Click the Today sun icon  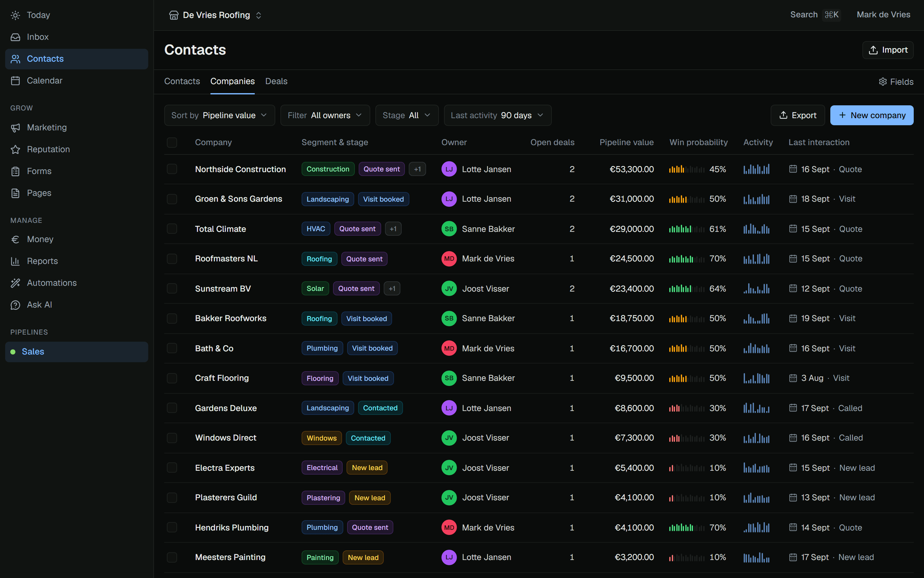(x=15, y=15)
